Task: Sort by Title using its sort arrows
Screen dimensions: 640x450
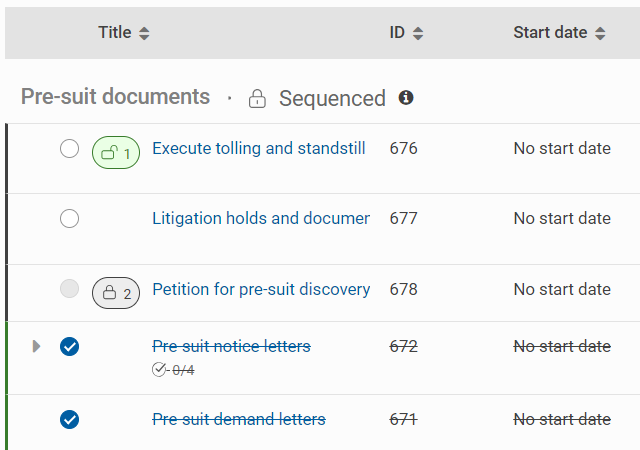Action: coord(144,34)
